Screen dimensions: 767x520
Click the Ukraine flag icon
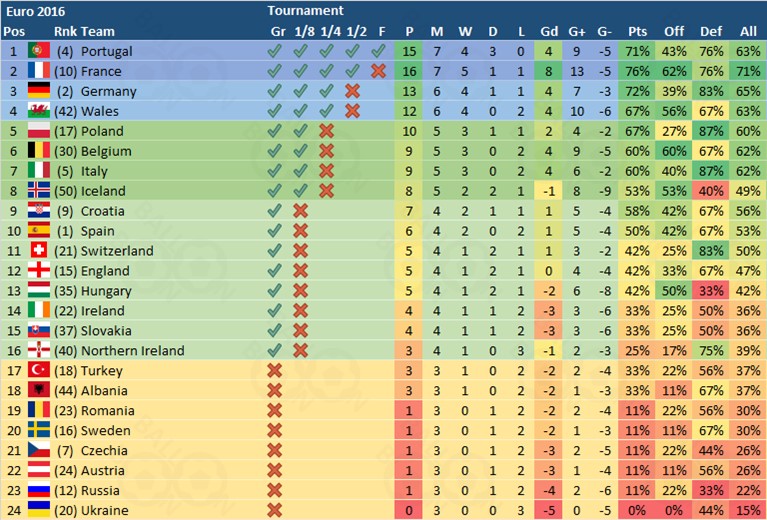39,511
